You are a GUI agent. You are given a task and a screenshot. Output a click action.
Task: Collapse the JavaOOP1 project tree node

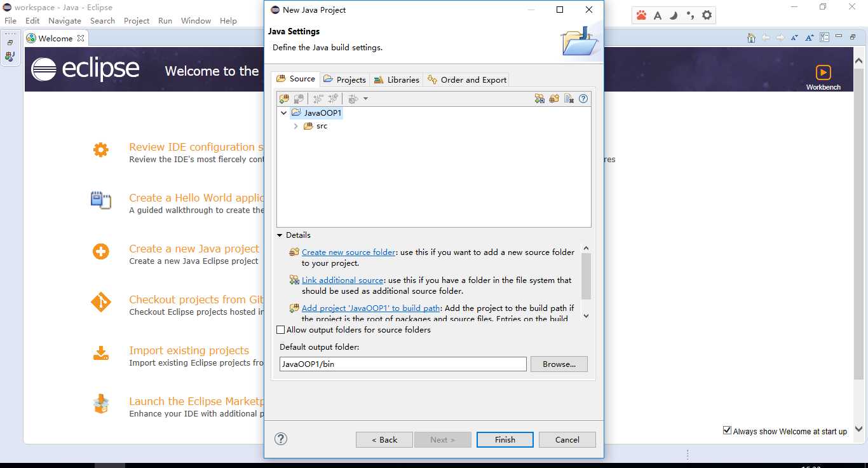(283, 113)
